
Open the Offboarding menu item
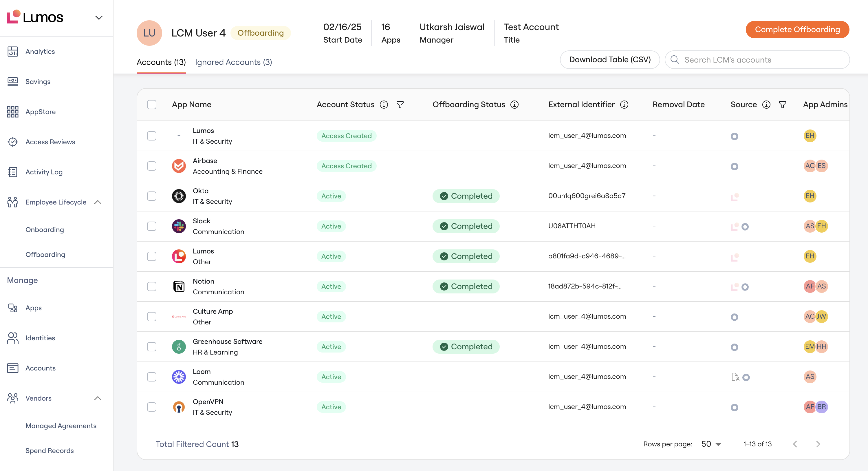[45, 255]
